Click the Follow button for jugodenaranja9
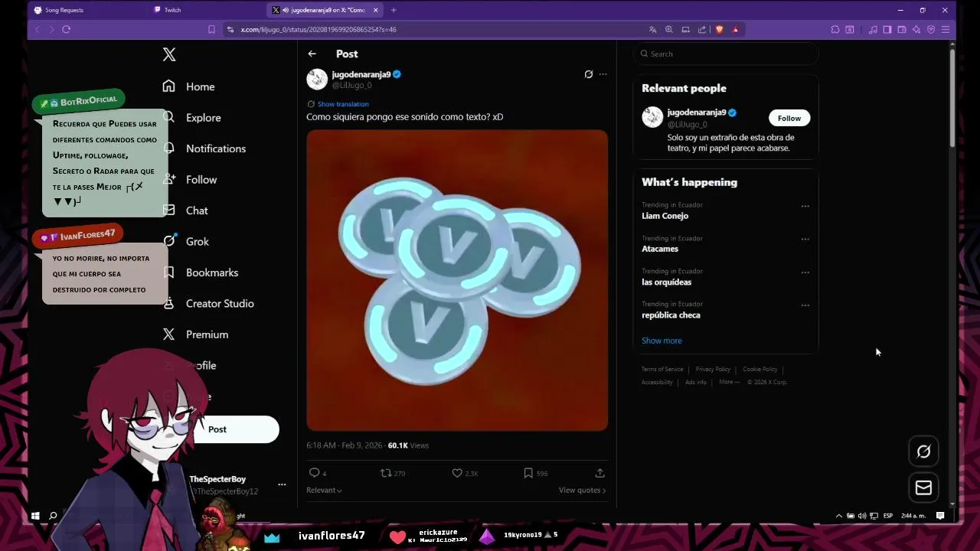 (x=789, y=118)
